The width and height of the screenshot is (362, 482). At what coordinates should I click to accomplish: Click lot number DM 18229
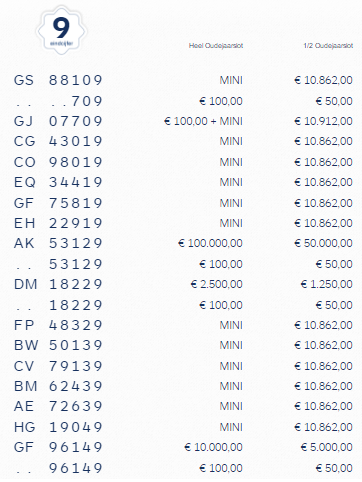(x=58, y=284)
